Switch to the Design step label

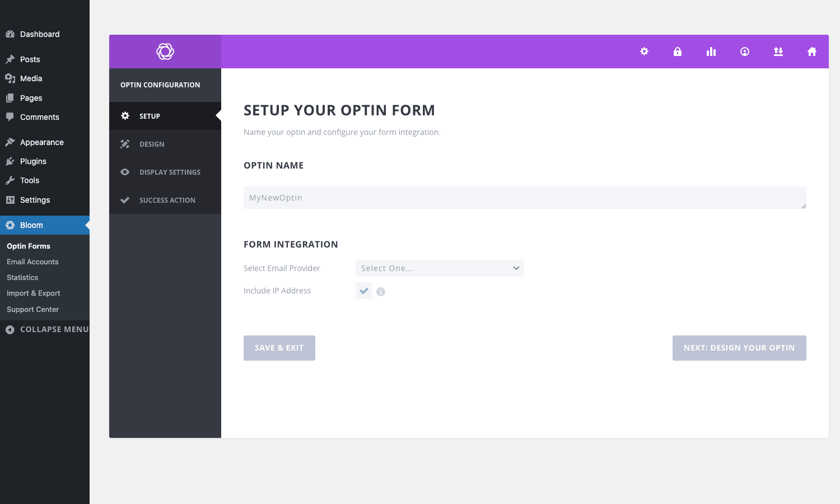click(x=152, y=144)
